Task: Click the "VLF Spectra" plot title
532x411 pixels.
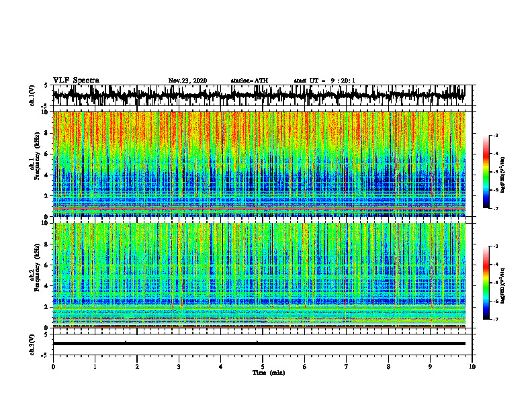Action: (x=76, y=80)
